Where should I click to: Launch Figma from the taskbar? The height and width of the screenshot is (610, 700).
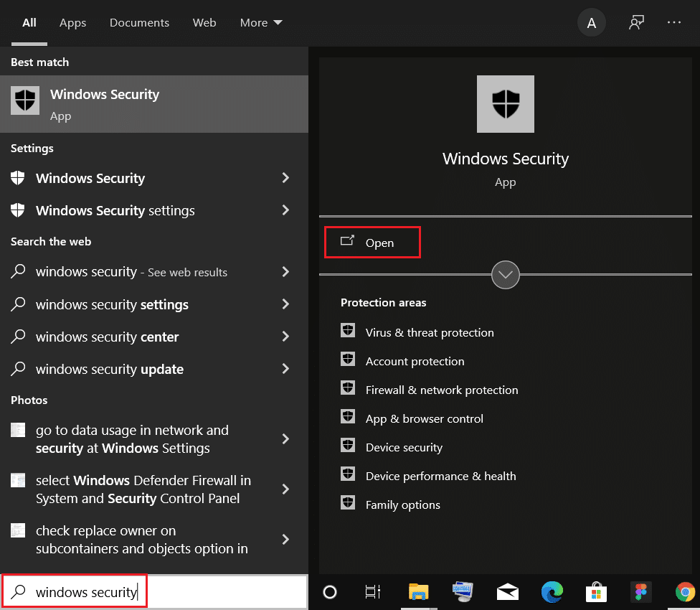click(640, 591)
